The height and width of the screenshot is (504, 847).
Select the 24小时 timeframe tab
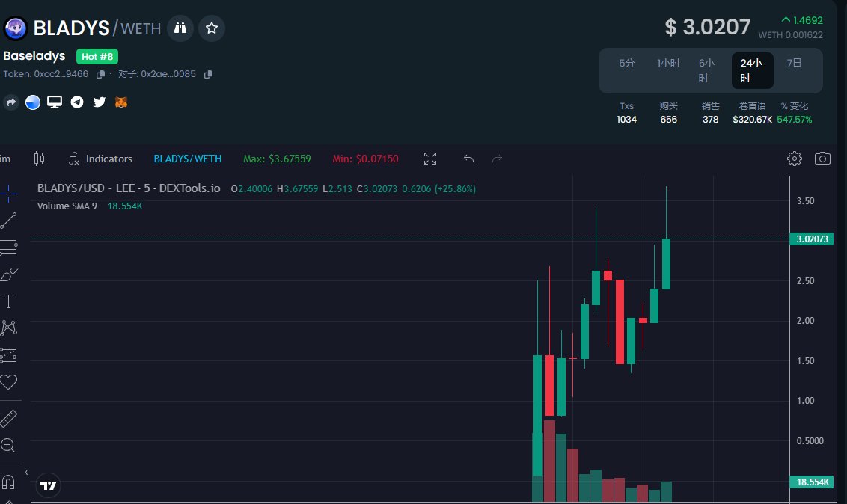[x=752, y=71]
